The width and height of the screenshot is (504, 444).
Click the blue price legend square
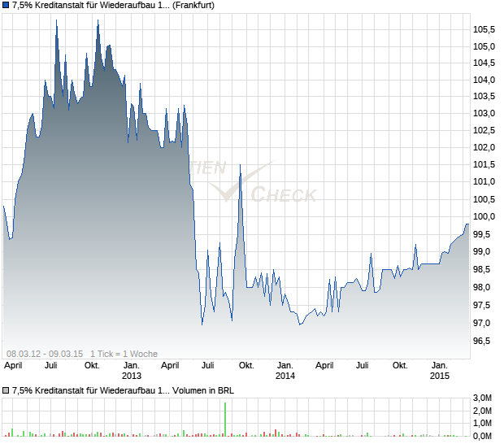6,6
